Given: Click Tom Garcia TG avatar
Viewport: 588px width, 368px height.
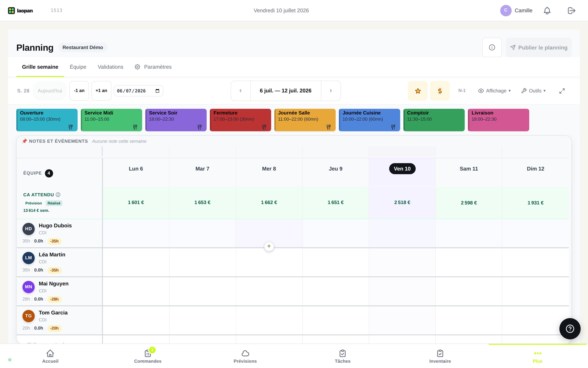Looking at the screenshot, I should point(28,316).
